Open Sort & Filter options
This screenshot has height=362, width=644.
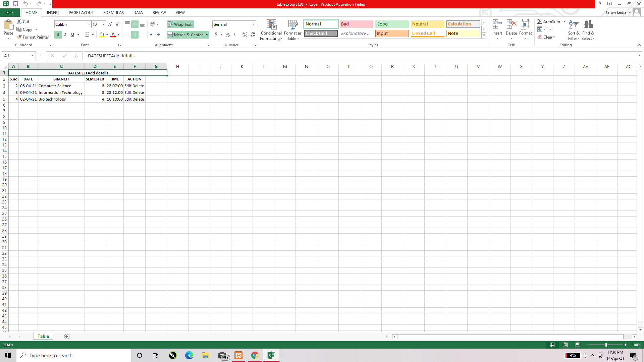574,30
